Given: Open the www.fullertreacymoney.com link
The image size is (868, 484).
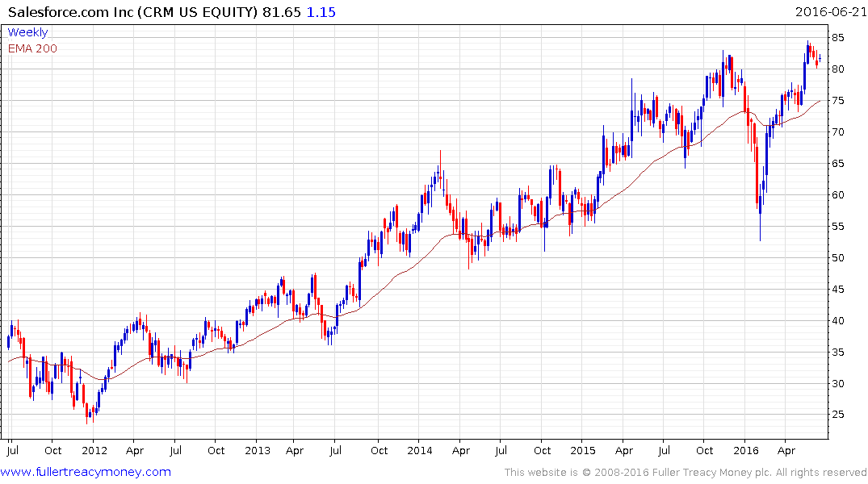Looking at the screenshot, I should pos(86,472).
